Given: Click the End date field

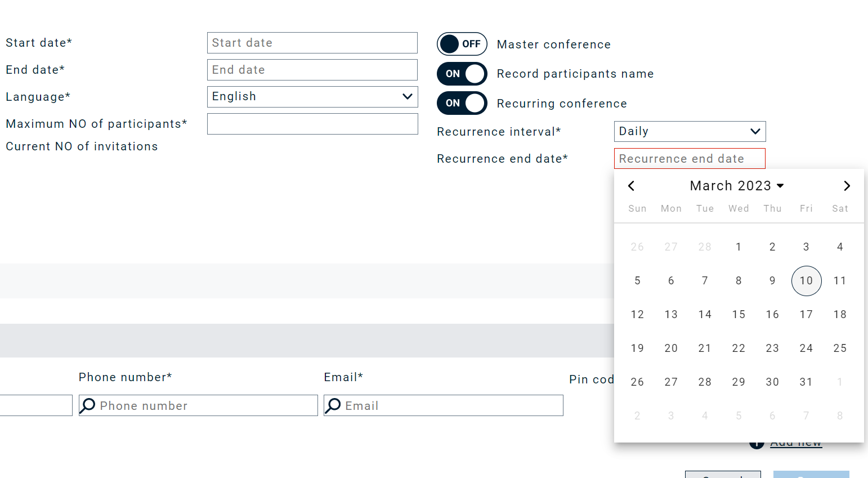Looking at the screenshot, I should click(312, 70).
